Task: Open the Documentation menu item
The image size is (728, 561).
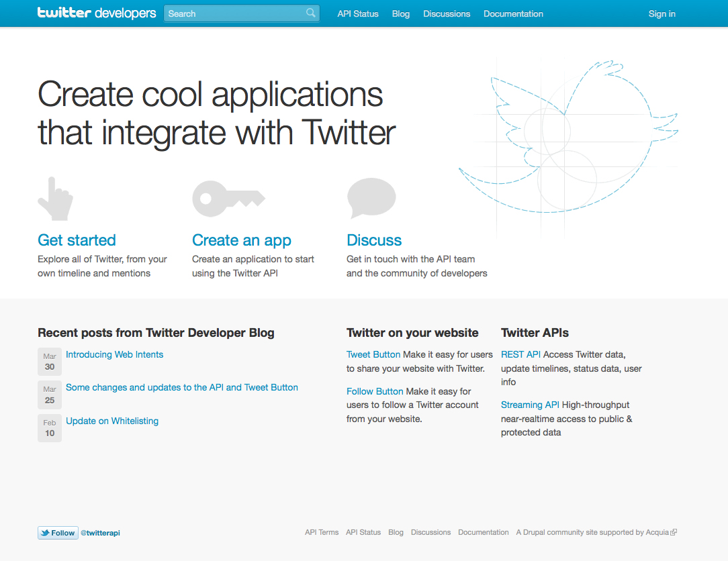Action: [513, 13]
